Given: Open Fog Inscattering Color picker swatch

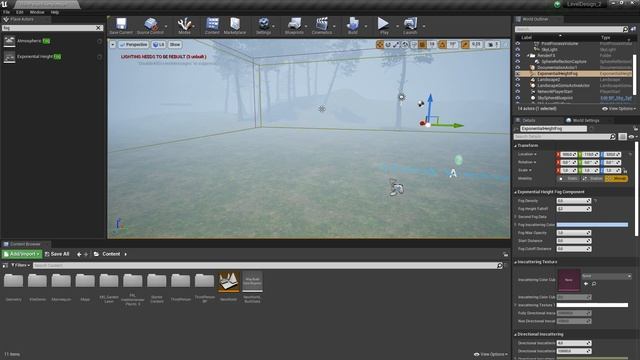Looking at the screenshot, I should point(592,225).
